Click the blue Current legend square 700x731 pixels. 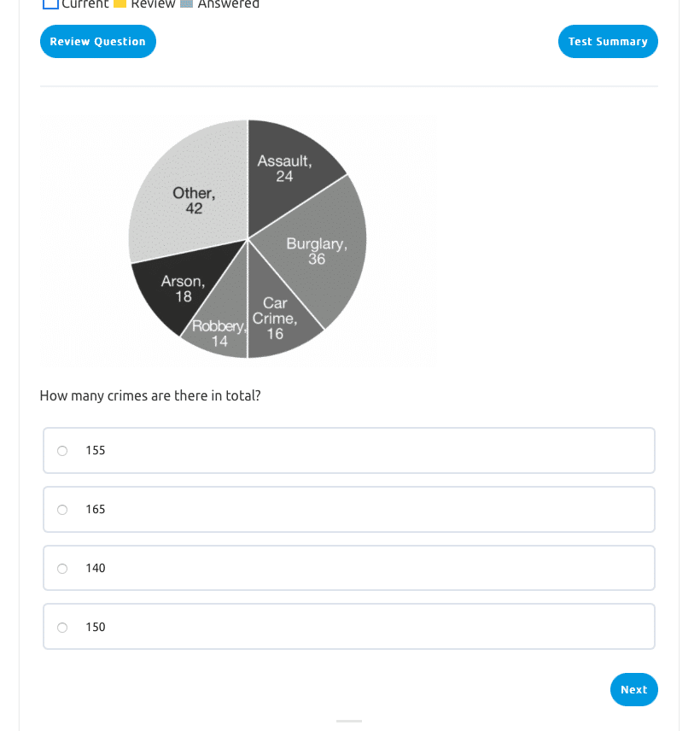point(50,3)
